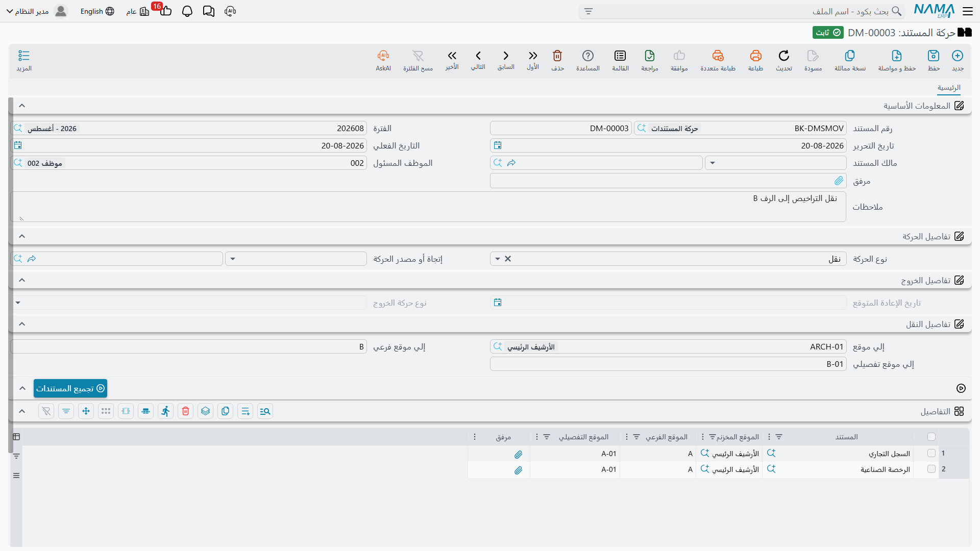
Task: Open the hamburger main menu
Action: (968, 11)
